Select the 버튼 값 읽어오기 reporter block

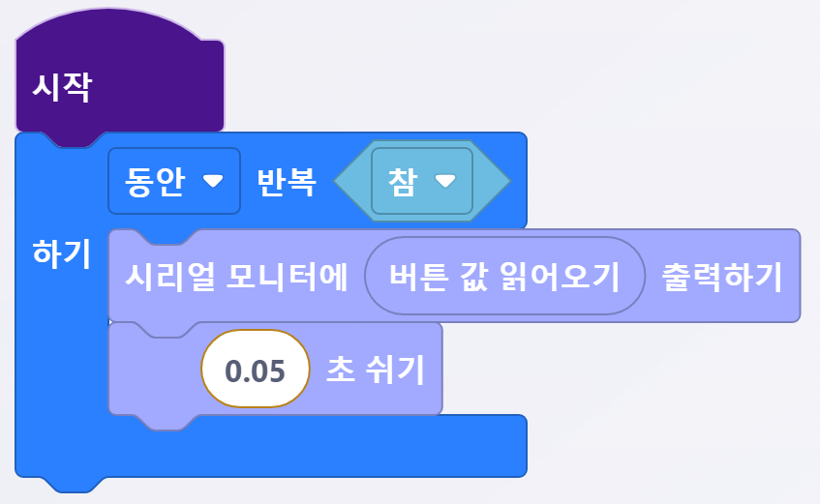pyautogui.click(x=503, y=277)
